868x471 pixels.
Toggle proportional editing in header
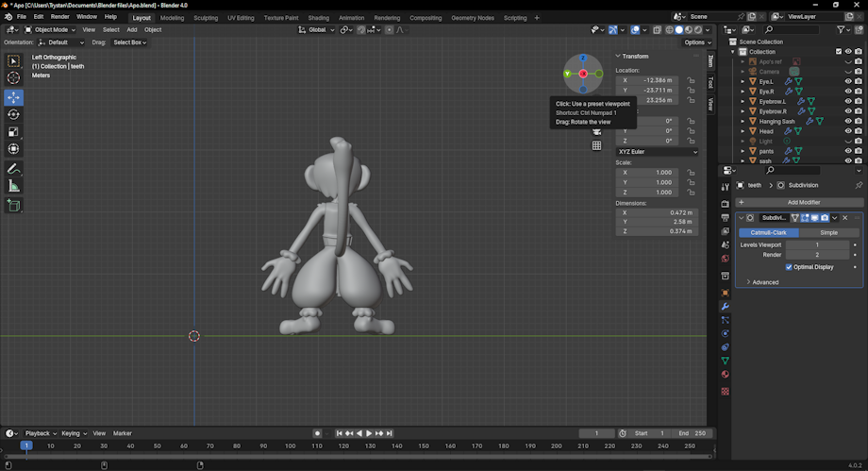(390, 30)
